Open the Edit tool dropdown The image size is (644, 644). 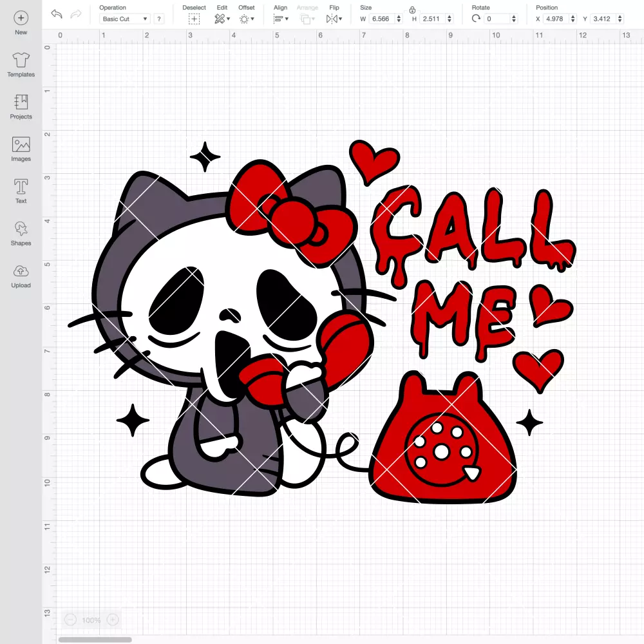[x=222, y=19]
